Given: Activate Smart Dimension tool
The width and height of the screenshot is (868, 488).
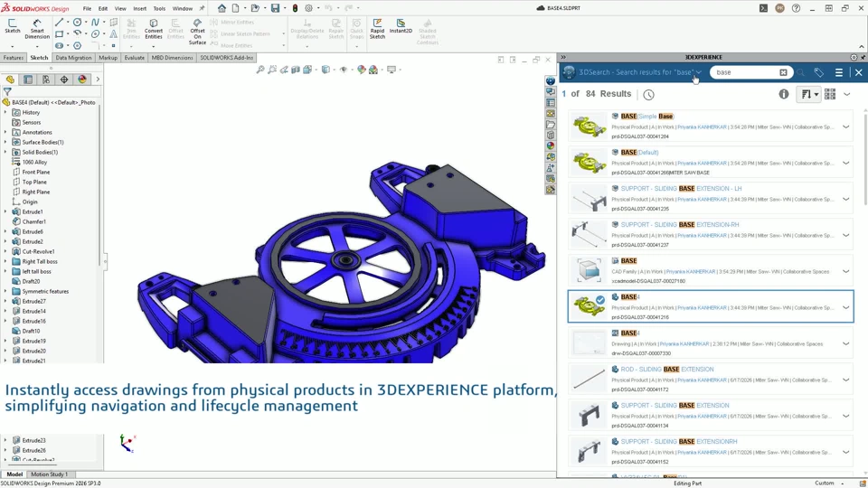Looking at the screenshot, I should click(37, 29).
